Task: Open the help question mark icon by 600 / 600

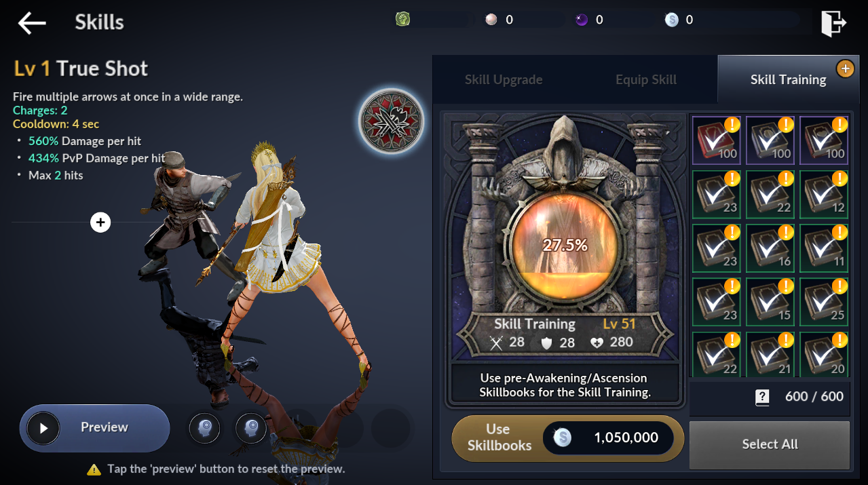Action: point(762,397)
